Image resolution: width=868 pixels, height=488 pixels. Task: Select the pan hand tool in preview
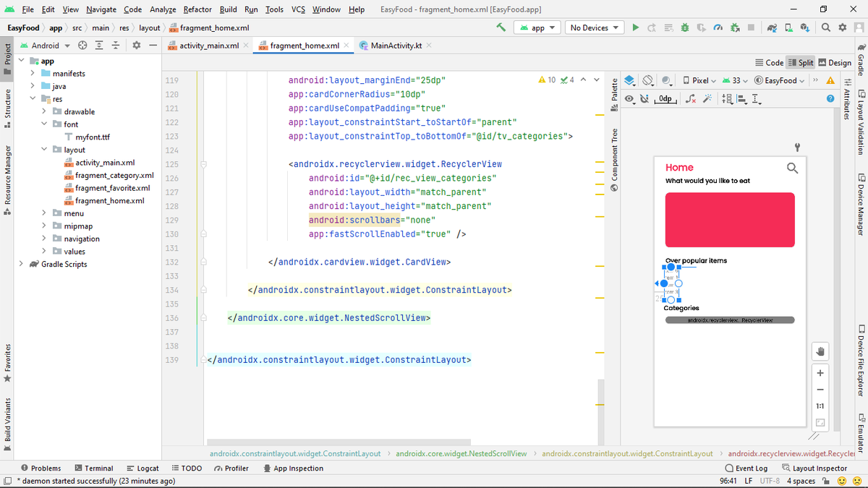coord(820,351)
